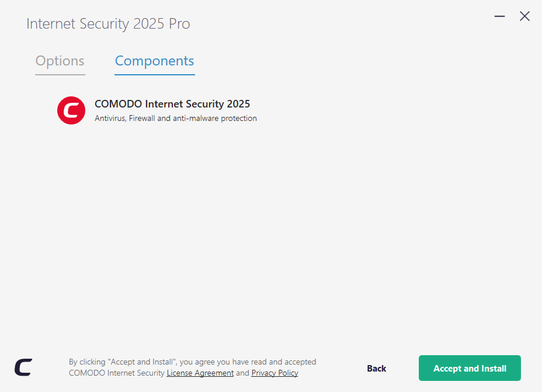
Task: Select the Components tab
Action: click(x=154, y=61)
